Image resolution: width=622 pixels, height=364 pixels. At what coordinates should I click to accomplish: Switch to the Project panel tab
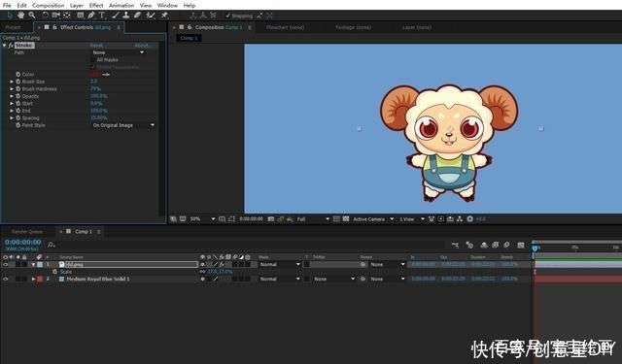pos(13,27)
